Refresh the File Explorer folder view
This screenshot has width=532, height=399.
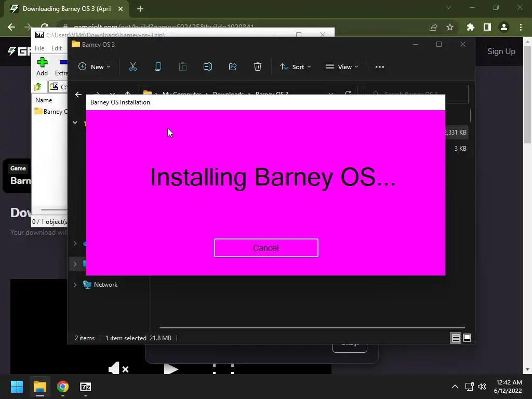click(348, 94)
